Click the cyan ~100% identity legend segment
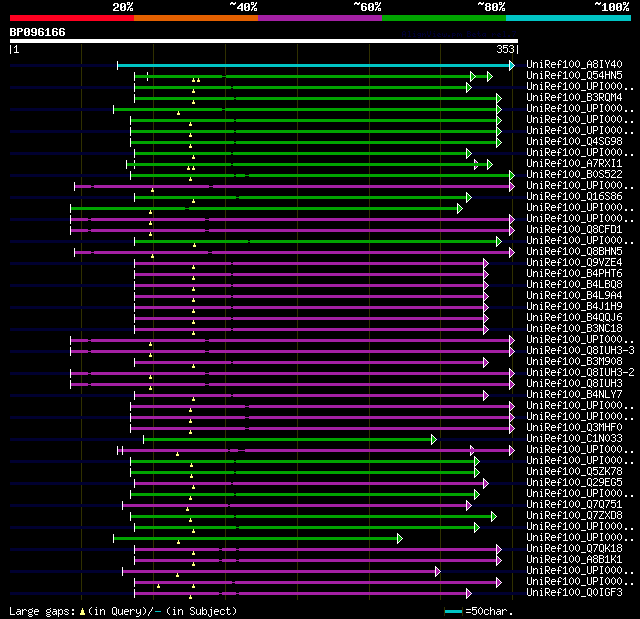Image resolution: width=640 pixels, height=619 pixels. 569,18
